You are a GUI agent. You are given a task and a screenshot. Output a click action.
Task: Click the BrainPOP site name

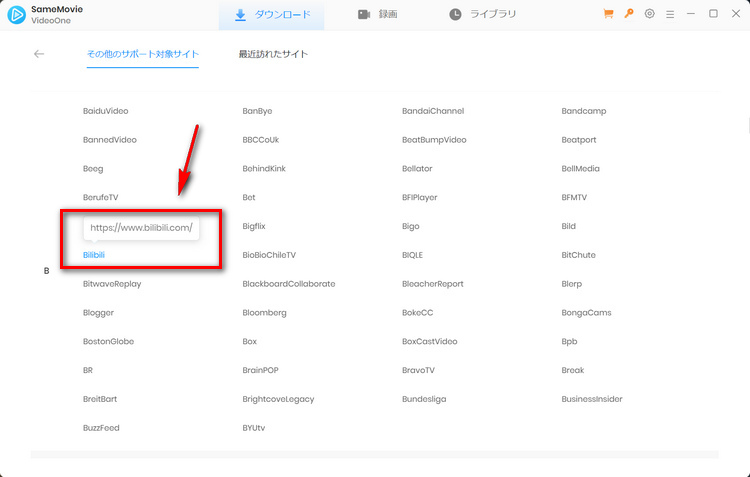click(x=260, y=370)
